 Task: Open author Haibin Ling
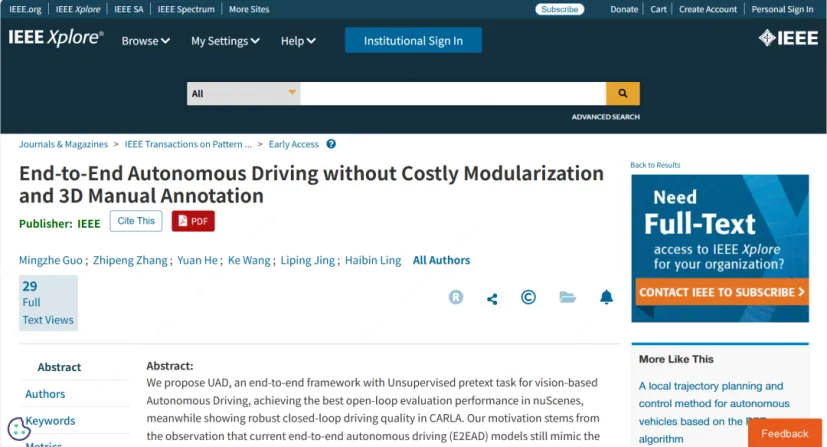click(x=373, y=260)
